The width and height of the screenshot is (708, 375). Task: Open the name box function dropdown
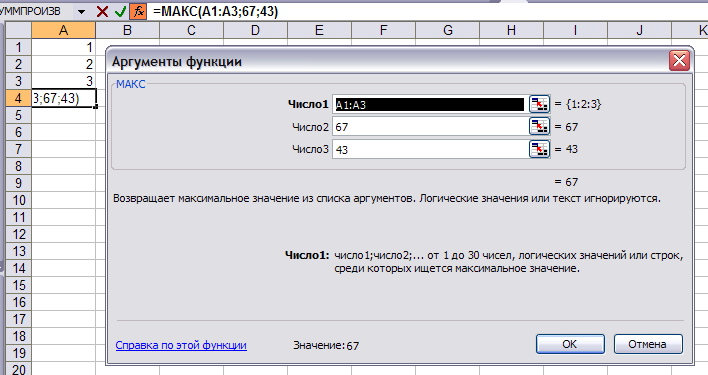pyautogui.click(x=81, y=12)
